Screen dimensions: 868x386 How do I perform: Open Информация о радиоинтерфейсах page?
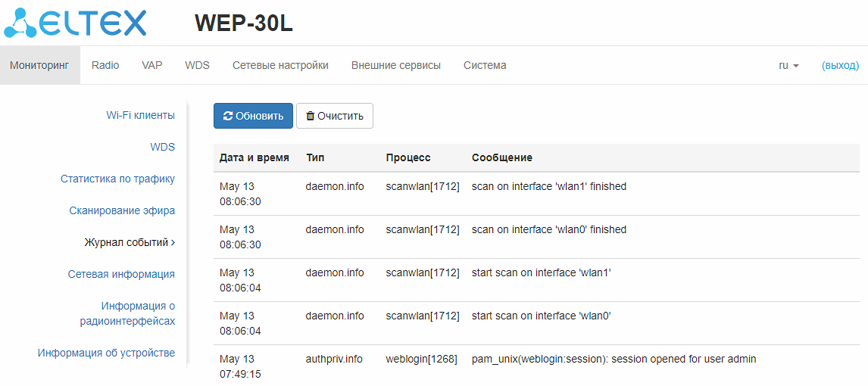pyautogui.click(x=127, y=313)
